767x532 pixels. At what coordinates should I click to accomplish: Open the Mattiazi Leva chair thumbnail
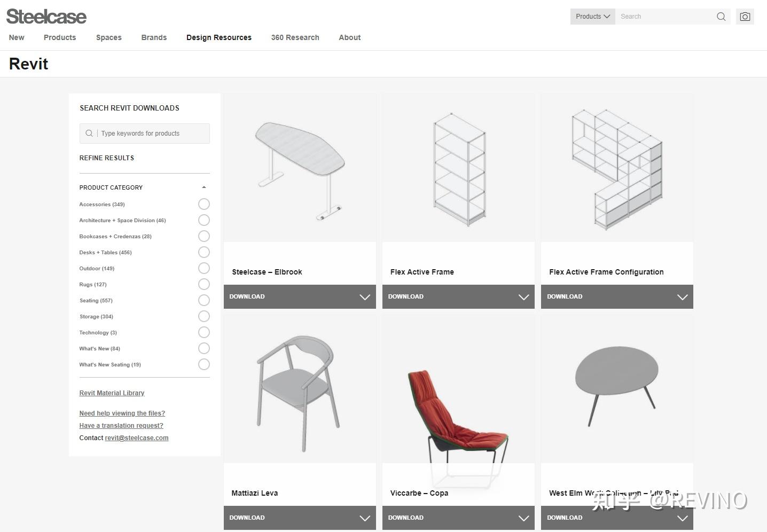click(x=300, y=389)
